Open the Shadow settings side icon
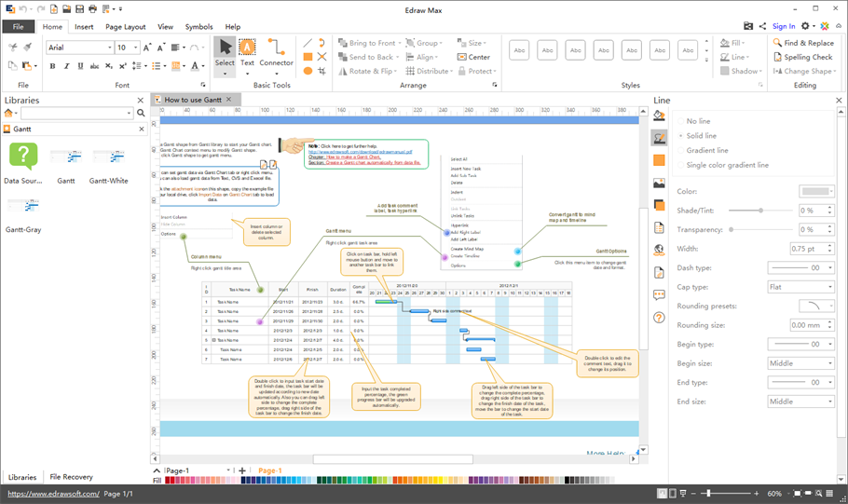 (659, 205)
